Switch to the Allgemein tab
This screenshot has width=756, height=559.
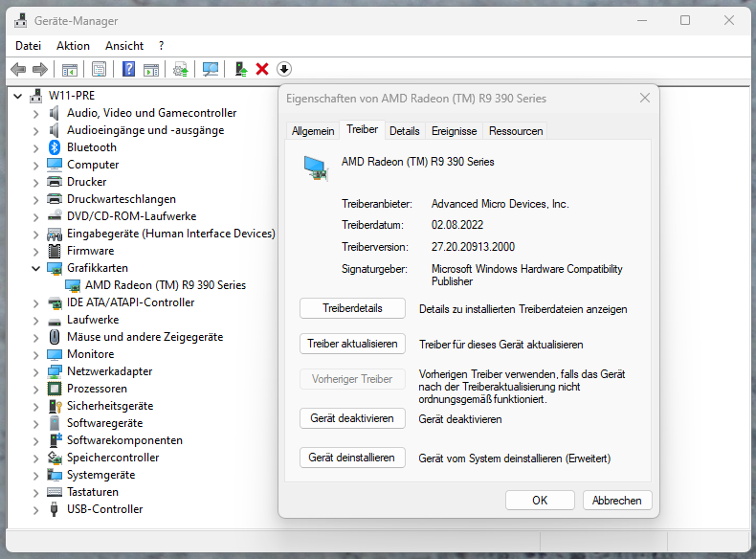313,131
